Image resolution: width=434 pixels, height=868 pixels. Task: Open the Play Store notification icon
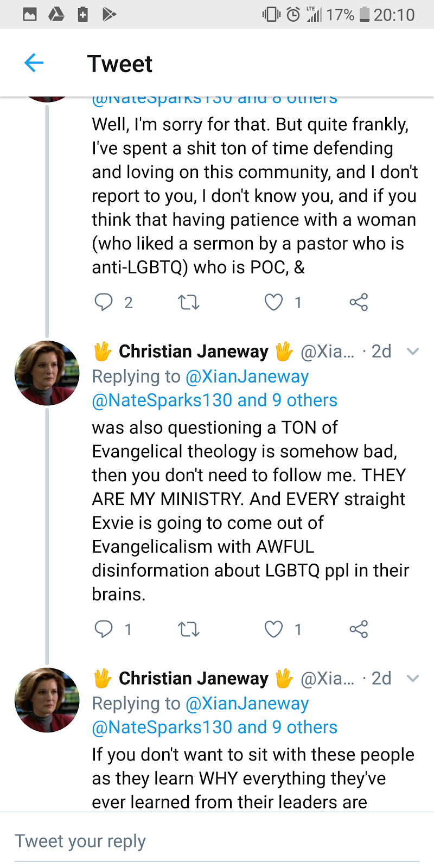(109, 14)
